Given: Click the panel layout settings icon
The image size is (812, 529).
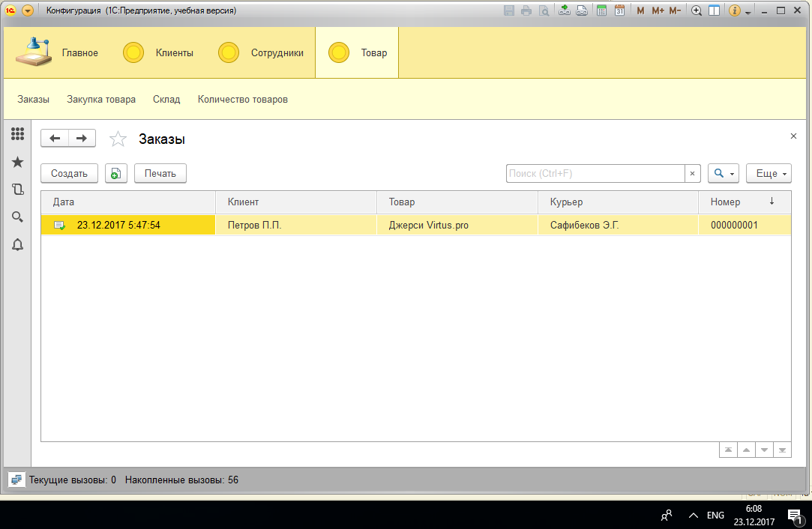Looking at the screenshot, I should point(714,10).
